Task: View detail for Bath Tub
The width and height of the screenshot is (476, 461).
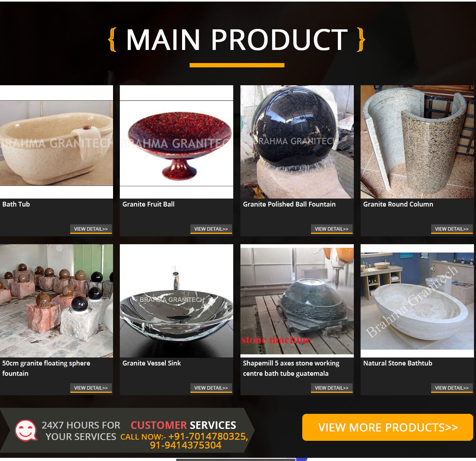Action: click(x=91, y=229)
